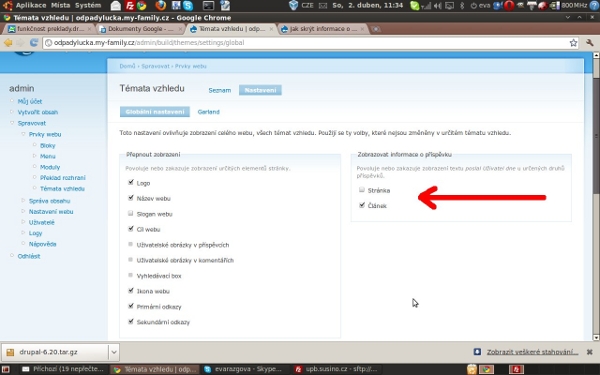Disable post info for Článek
This screenshot has width=600, height=375.
point(362,205)
